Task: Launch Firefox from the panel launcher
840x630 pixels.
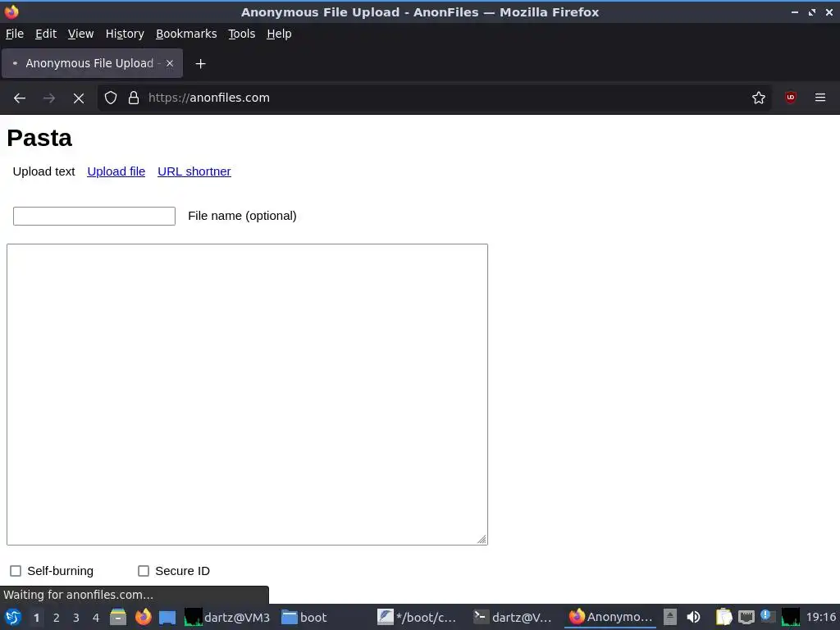Action: [x=143, y=617]
